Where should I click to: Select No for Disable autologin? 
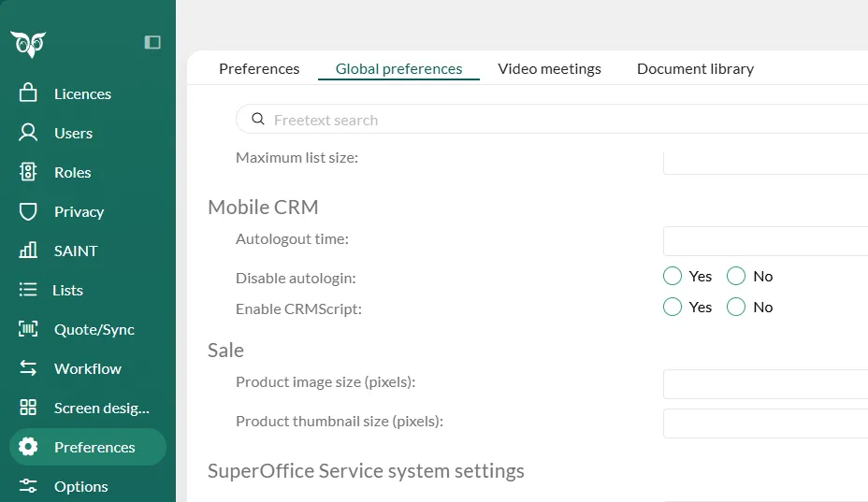click(x=736, y=276)
